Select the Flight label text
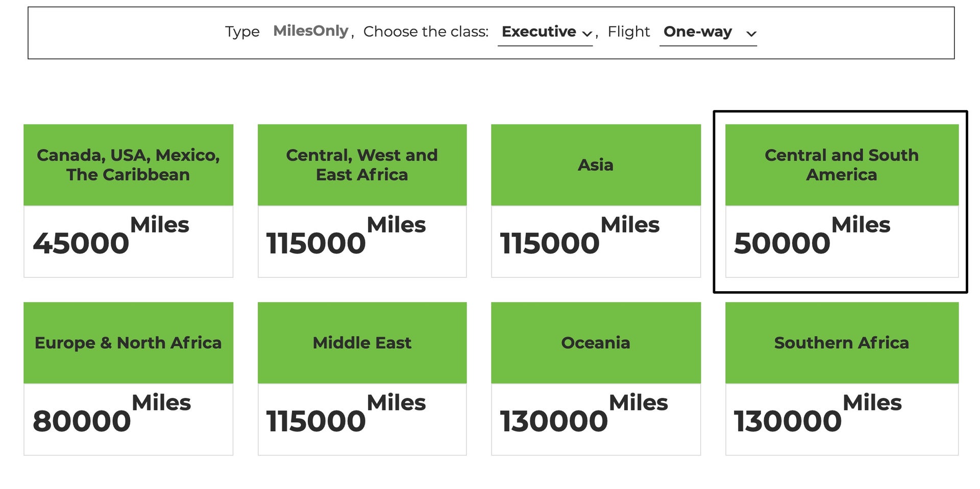This screenshot has width=980, height=489. pyautogui.click(x=629, y=32)
